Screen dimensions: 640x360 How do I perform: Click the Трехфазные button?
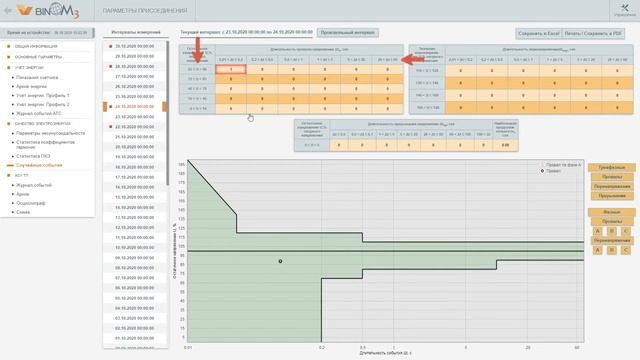pyautogui.click(x=612, y=168)
